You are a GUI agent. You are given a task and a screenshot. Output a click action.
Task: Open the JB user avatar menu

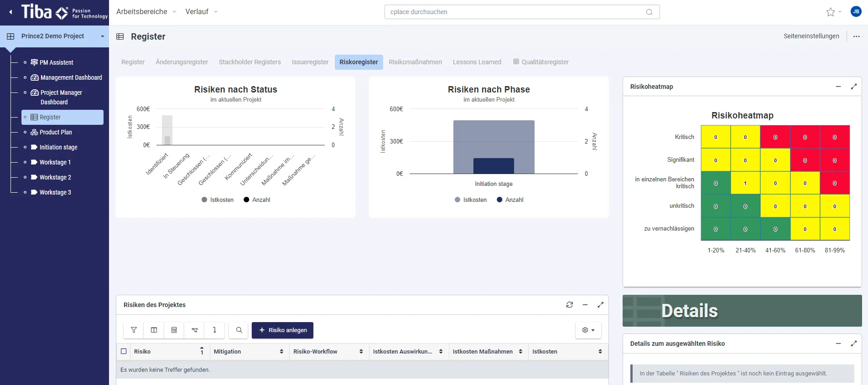(856, 12)
